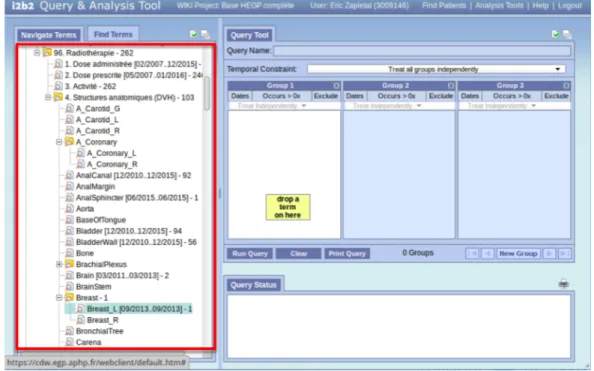Image resolution: width=594 pixels, height=371 pixels.
Task: Click the document icon next to Aorta
Action: pyautogui.click(x=69, y=208)
